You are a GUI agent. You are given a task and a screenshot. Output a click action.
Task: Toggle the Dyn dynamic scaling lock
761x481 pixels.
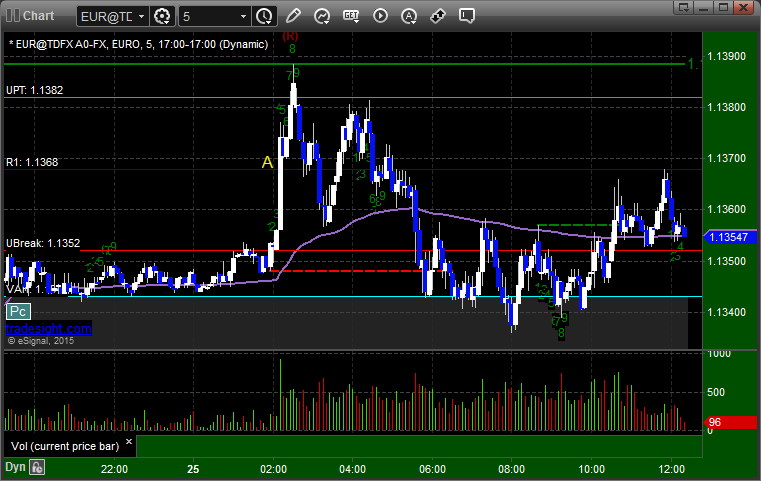click(x=37, y=467)
